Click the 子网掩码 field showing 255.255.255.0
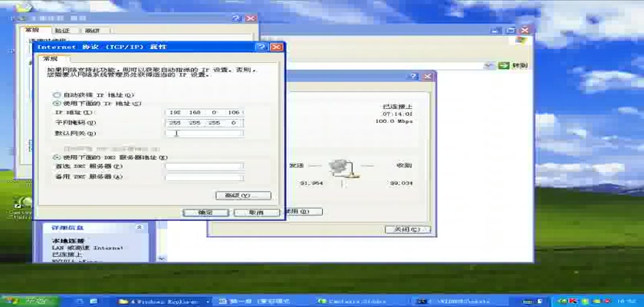This screenshot has height=307, width=644. point(204,123)
